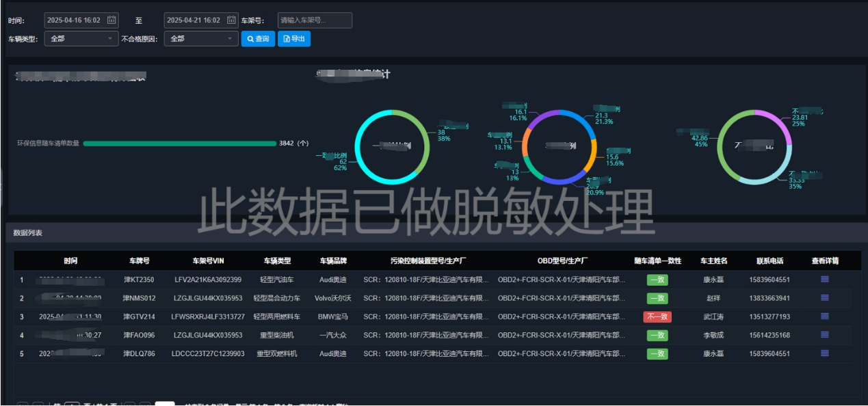This screenshot has height=406, width=868.
Task: Click the green 3842 progress bar
Action: 179,144
